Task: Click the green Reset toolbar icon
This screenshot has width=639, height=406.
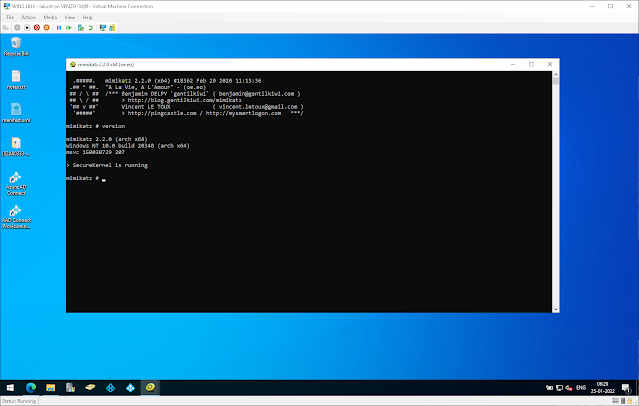Action: point(68,28)
